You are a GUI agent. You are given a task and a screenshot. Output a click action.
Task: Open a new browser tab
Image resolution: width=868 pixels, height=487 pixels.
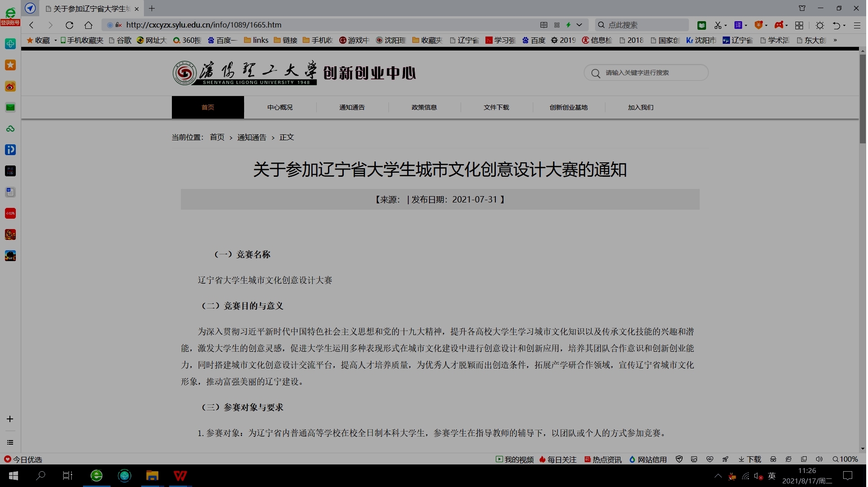click(152, 9)
